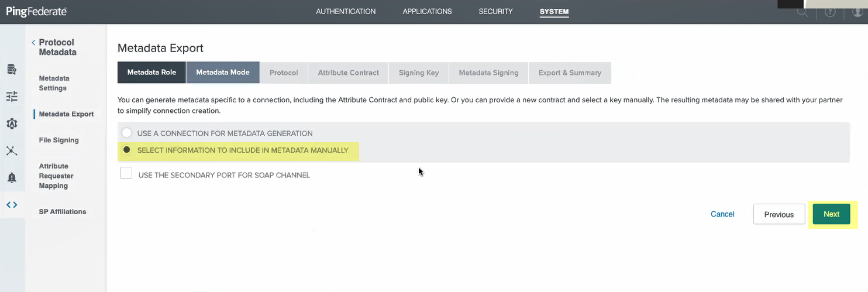The width and height of the screenshot is (868, 292).
Task: Select the code brackets sidebar icon
Action: [12, 205]
